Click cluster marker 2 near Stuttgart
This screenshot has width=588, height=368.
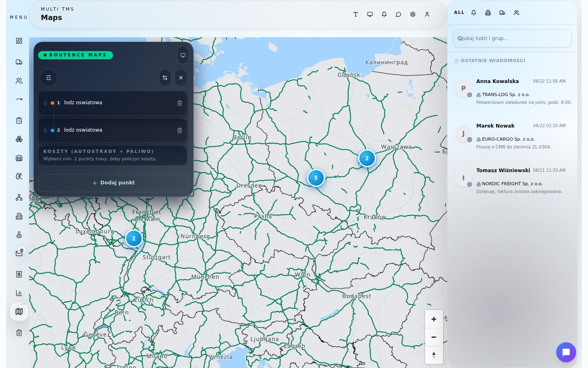click(134, 238)
